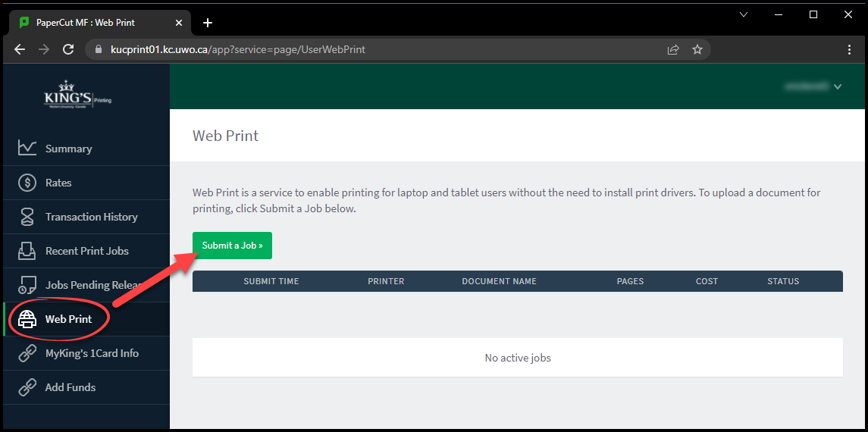
Task: Click the share page icon in address bar
Action: pyautogui.click(x=672, y=49)
